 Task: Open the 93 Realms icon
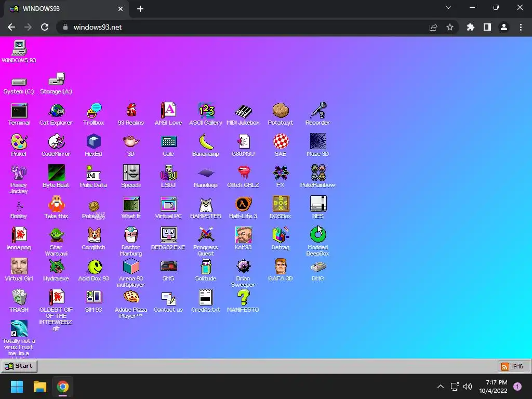click(131, 111)
